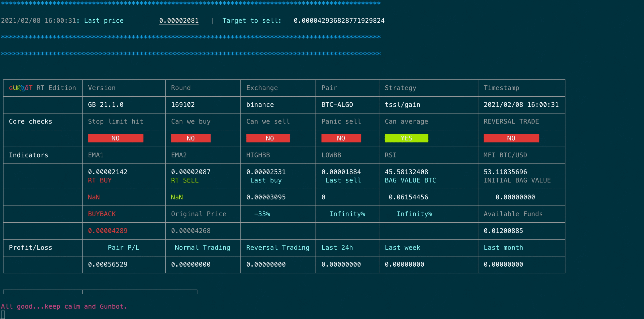Click the Panic sell header cell
This screenshot has height=319, width=644.
pyautogui.click(x=341, y=122)
